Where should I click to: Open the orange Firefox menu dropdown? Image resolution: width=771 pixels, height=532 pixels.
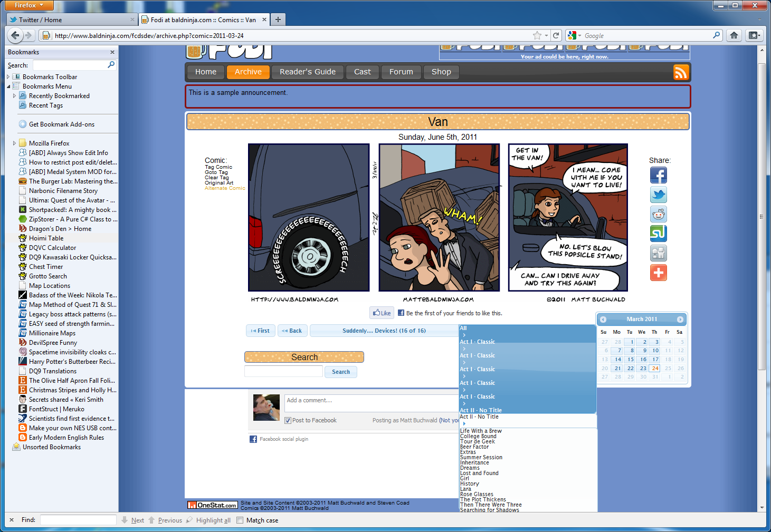click(29, 5)
